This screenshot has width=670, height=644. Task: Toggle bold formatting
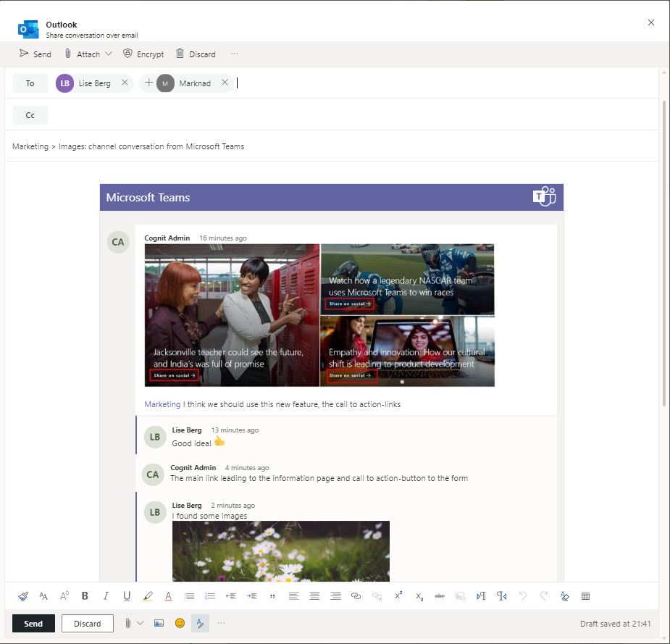click(x=85, y=595)
